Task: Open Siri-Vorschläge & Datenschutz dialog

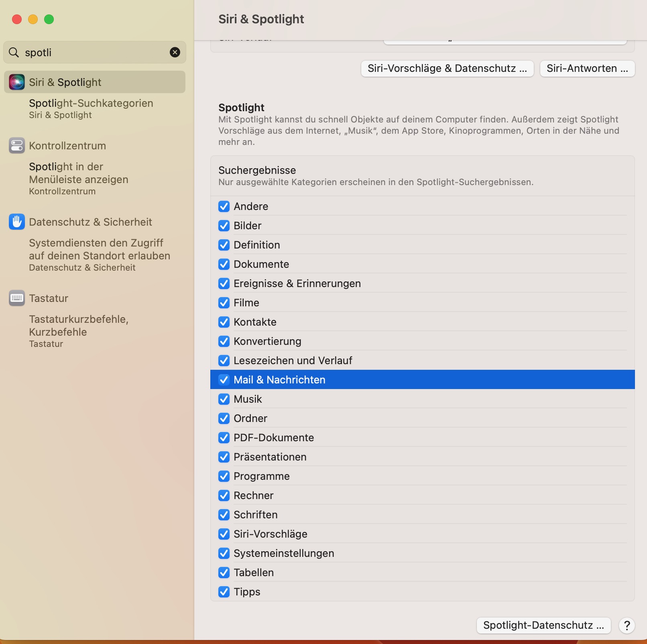Action: coord(448,68)
